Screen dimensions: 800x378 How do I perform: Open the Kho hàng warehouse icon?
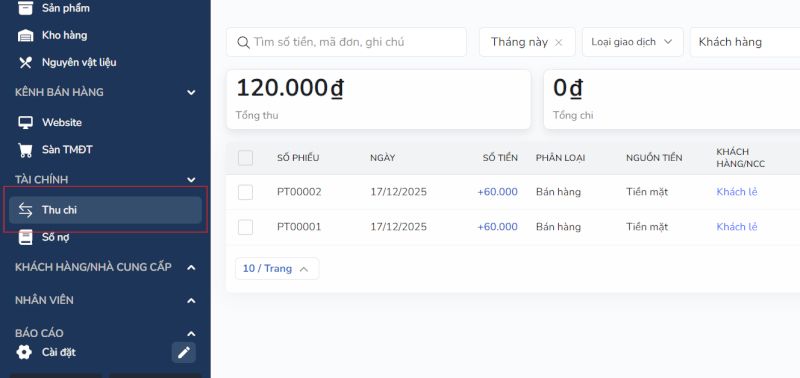click(25, 35)
